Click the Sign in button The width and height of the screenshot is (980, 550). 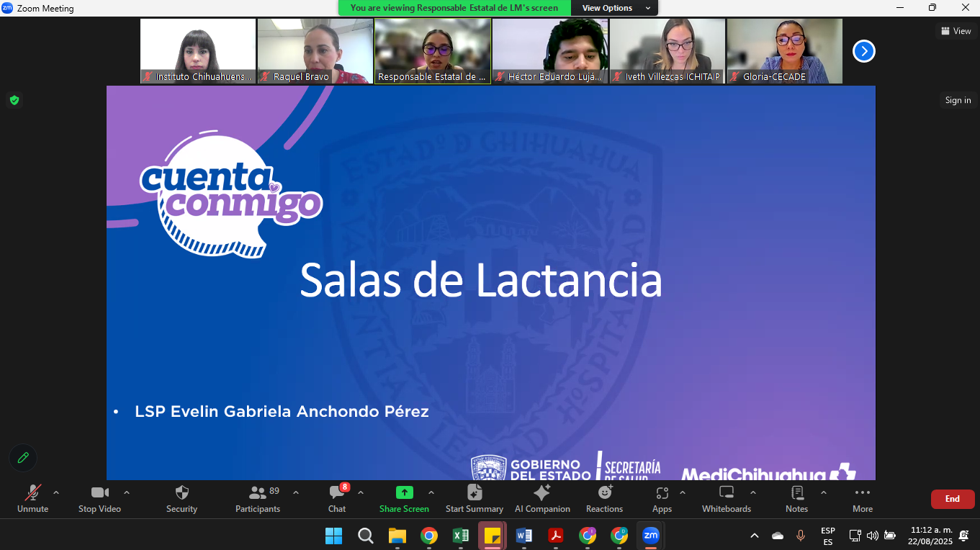click(x=958, y=100)
